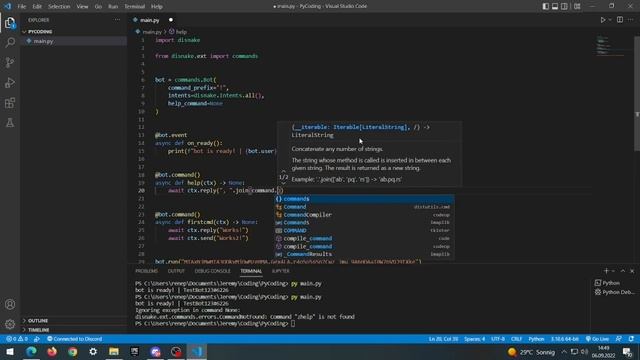Screen dimensions: 640x360
Task: Open Run and Debug view
Action: [10, 82]
